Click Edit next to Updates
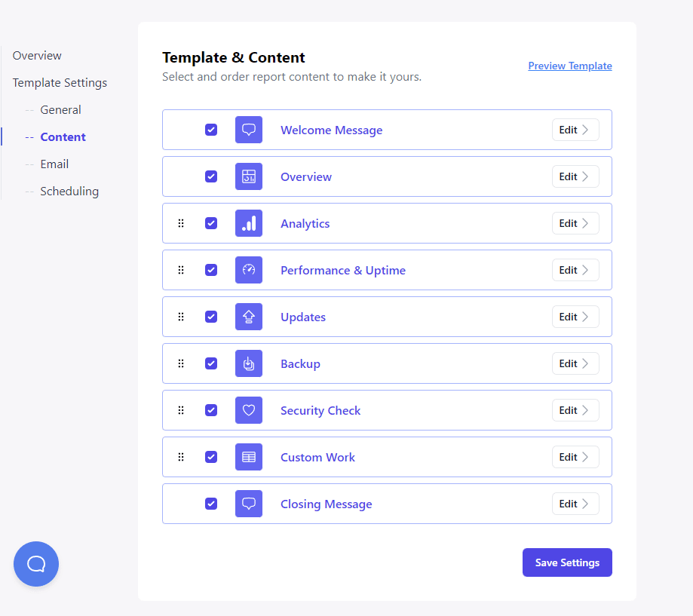Screen dimensions: 693x616 575,317
